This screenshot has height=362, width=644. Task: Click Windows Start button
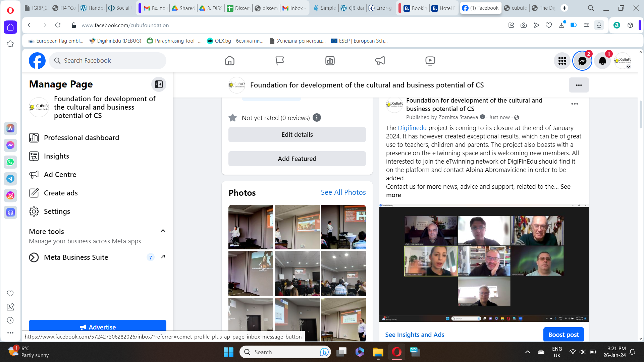coord(228,352)
